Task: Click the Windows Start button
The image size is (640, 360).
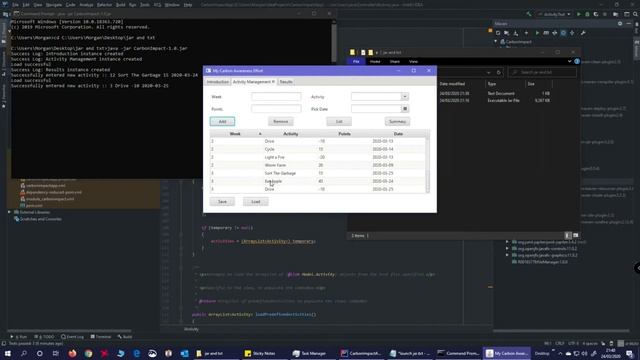Action: (7, 353)
